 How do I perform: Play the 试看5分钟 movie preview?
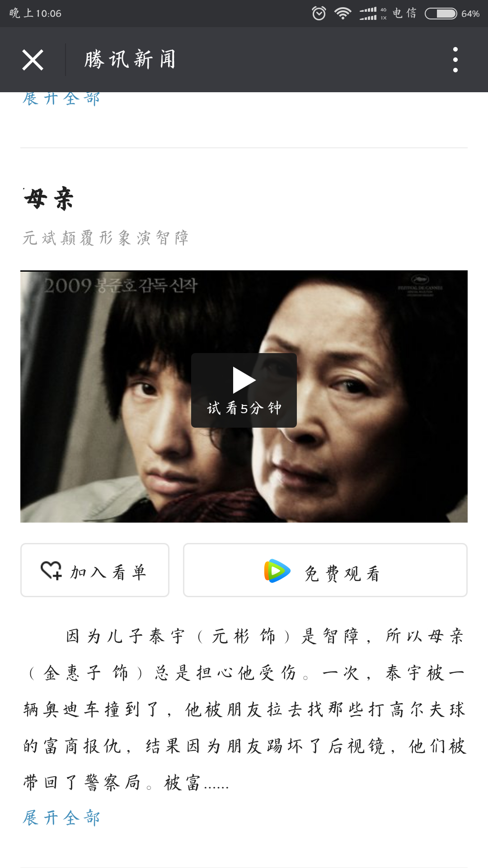point(244,390)
